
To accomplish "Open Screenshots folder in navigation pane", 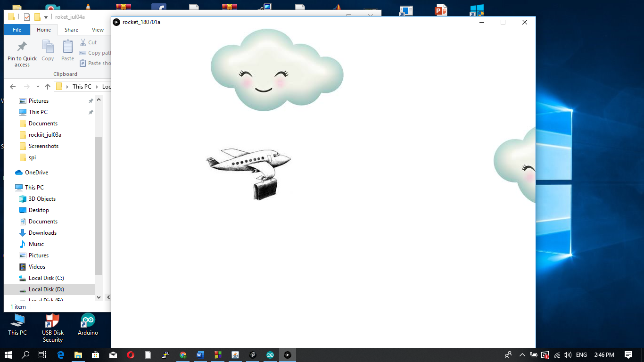I will pyautogui.click(x=43, y=146).
